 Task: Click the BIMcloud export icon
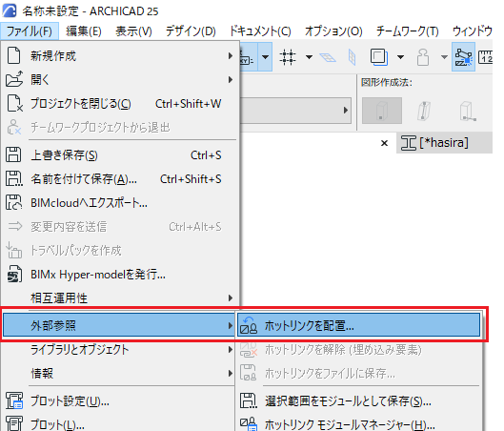[x=14, y=203]
